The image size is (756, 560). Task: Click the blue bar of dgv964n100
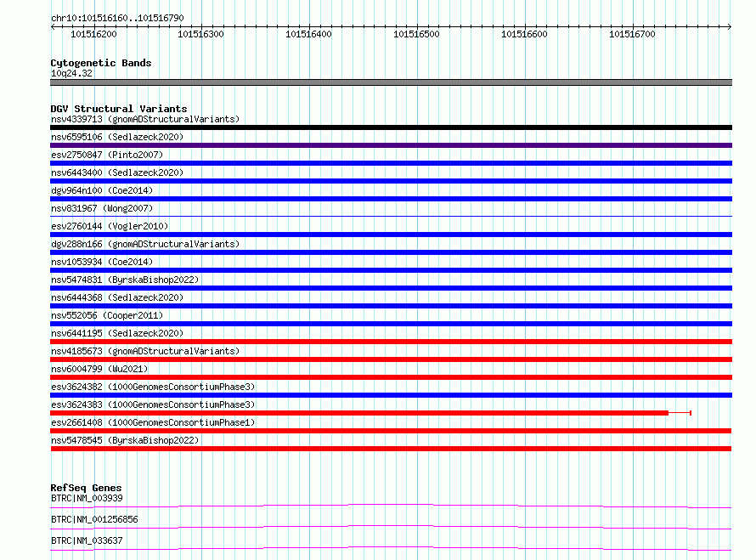click(391, 199)
